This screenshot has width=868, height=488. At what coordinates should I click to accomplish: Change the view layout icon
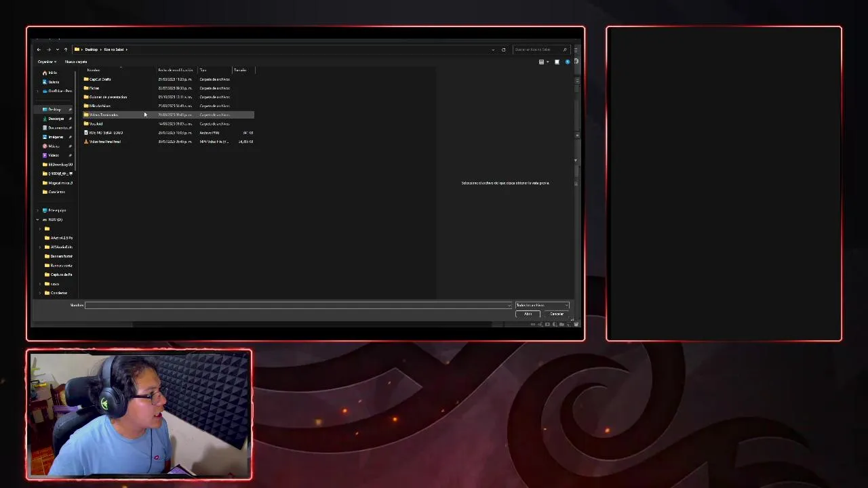pos(541,62)
